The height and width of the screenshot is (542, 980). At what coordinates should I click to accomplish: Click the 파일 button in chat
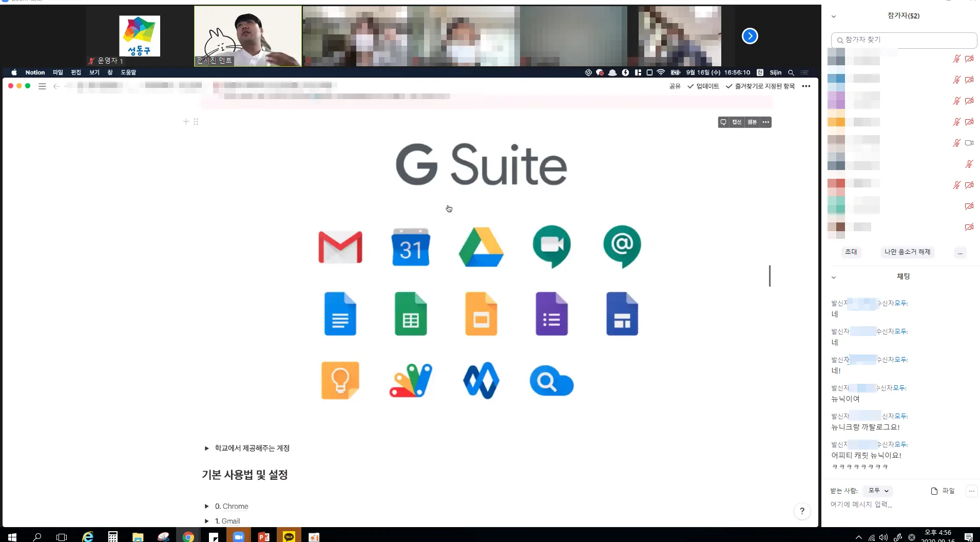click(x=943, y=491)
